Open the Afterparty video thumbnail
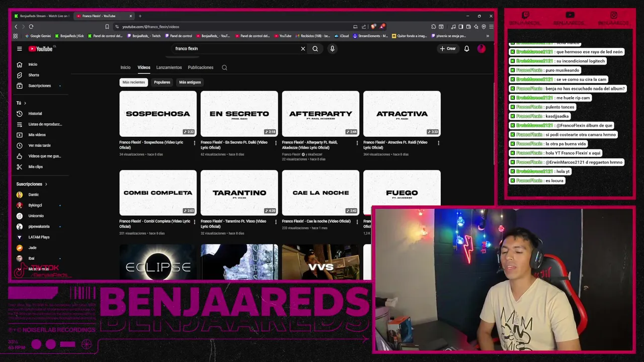644x362 pixels. tap(320, 114)
